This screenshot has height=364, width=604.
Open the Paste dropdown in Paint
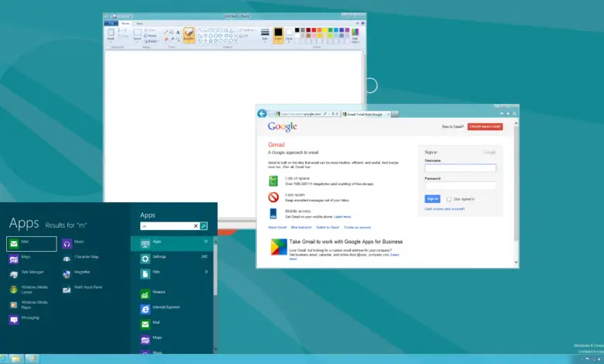[111, 39]
